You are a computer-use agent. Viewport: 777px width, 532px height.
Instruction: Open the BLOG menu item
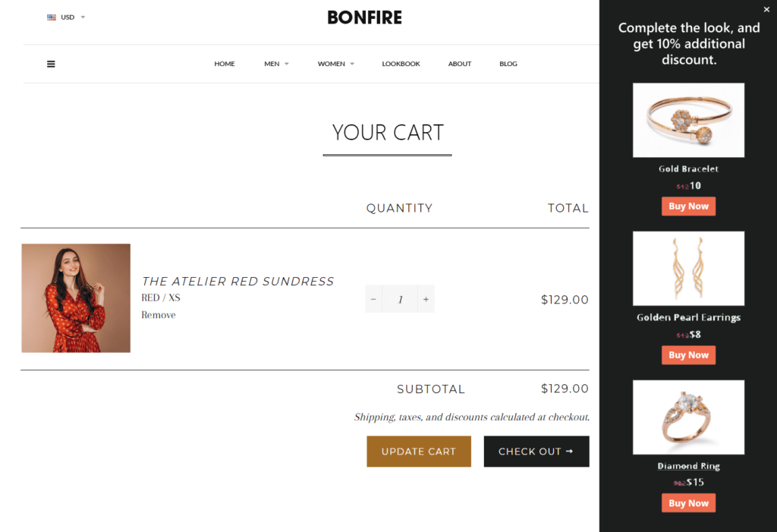508,64
